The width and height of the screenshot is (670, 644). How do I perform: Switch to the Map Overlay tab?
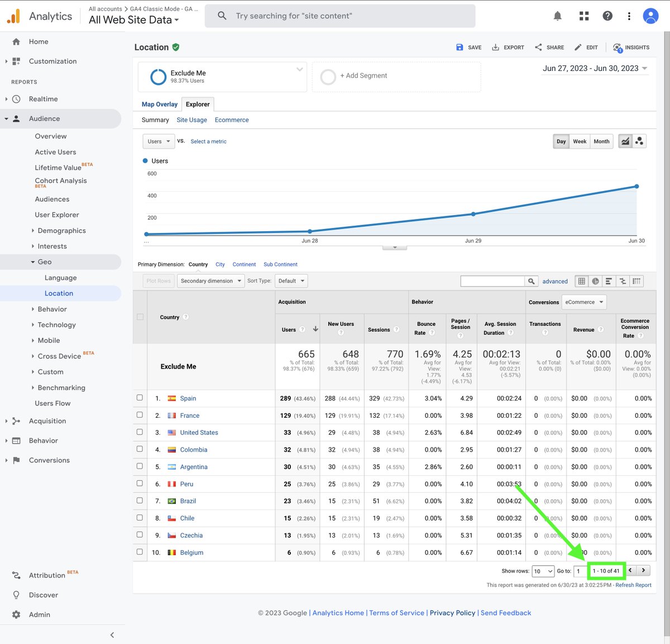(160, 104)
